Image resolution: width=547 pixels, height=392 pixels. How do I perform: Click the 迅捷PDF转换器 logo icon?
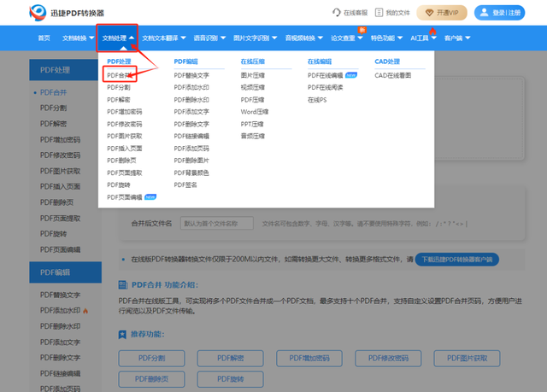[38, 13]
